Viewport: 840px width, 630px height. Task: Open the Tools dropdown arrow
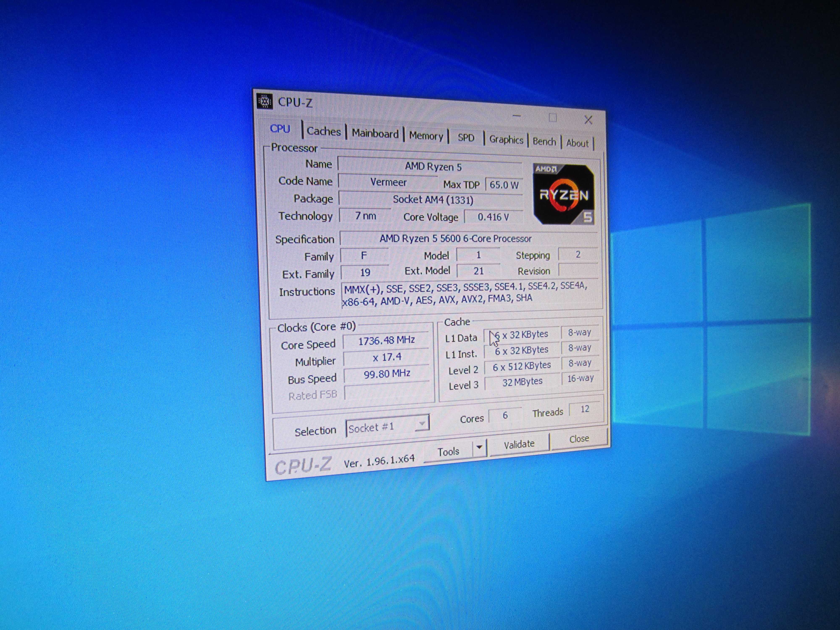click(x=479, y=448)
